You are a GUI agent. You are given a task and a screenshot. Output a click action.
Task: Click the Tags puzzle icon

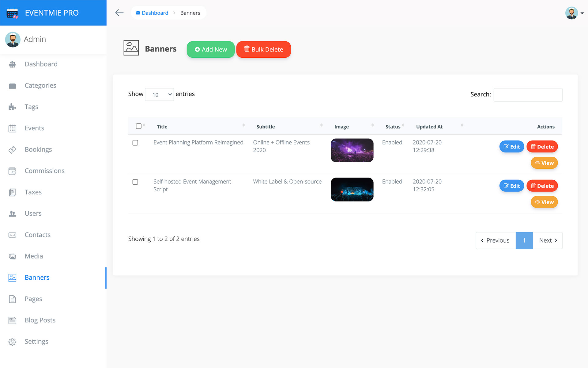point(12,107)
